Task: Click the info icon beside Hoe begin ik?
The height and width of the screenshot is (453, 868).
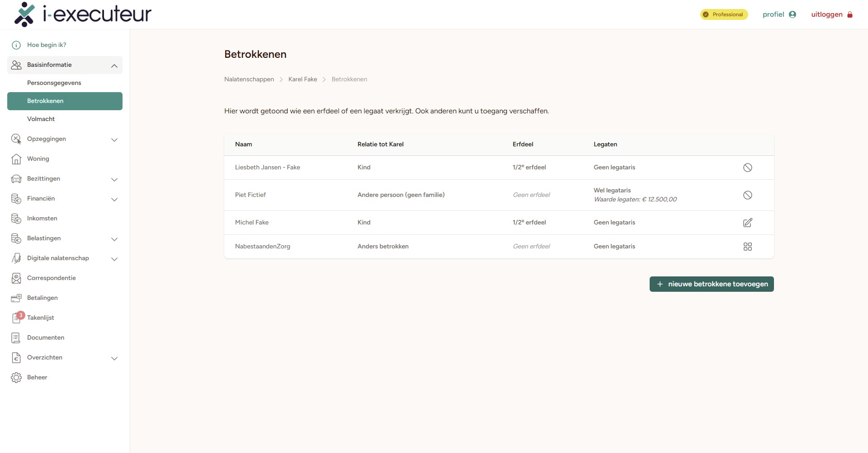Action: 16,45
